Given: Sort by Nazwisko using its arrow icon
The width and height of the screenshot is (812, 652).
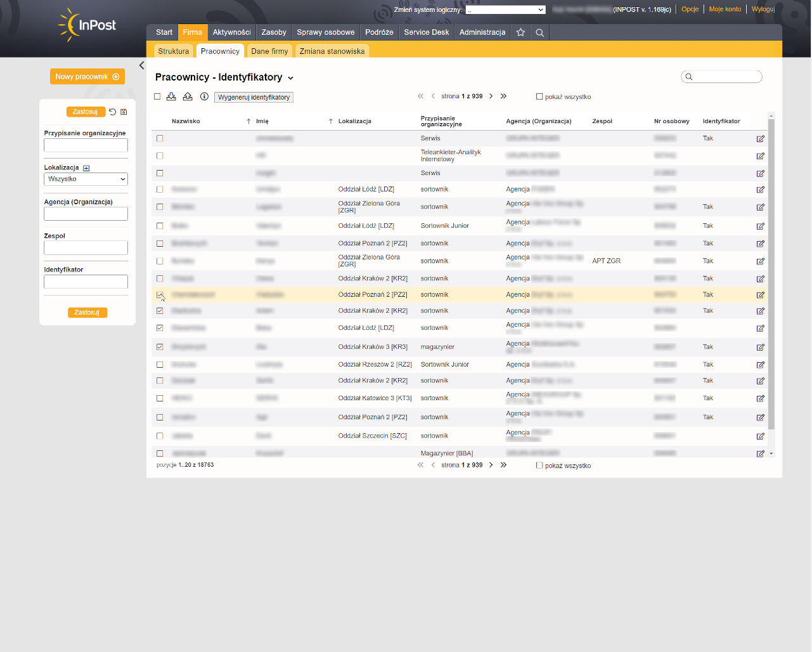Looking at the screenshot, I should pos(248,121).
